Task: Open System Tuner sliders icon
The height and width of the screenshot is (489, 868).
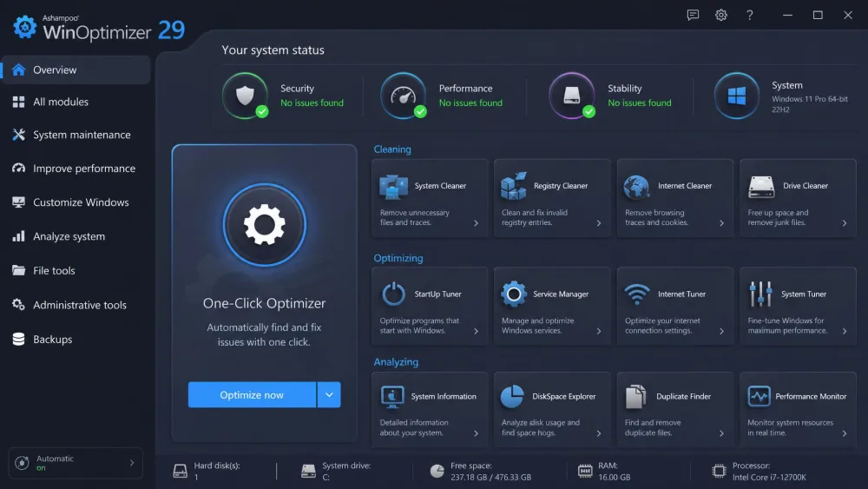Action: pos(760,294)
